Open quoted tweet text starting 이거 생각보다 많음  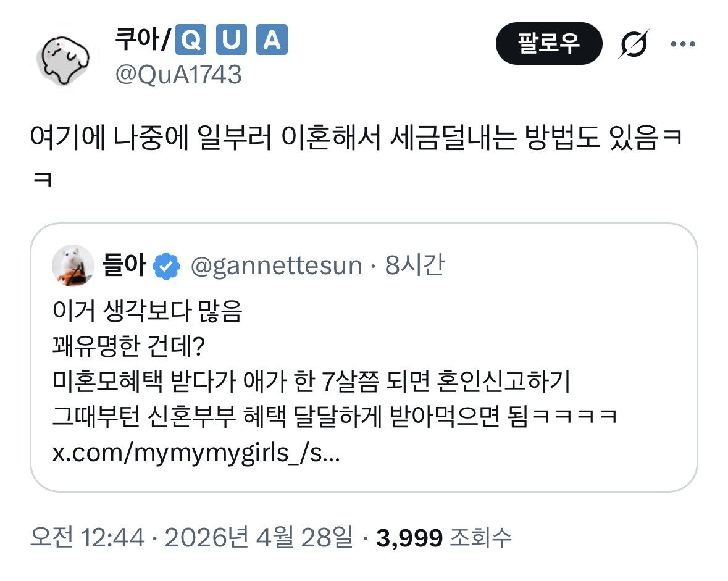click(148, 314)
